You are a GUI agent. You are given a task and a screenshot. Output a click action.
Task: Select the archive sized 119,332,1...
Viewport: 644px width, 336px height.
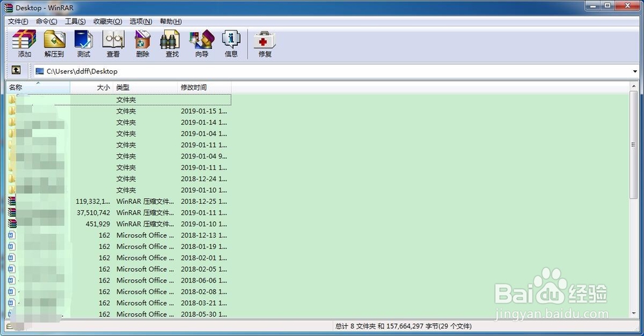click(x=118, y=201)
